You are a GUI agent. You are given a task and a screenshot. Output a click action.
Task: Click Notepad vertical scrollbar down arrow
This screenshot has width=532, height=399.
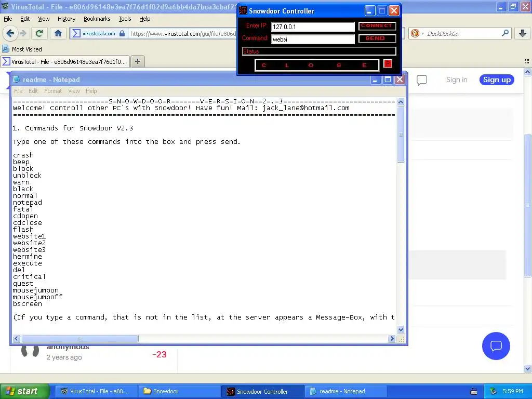pos(401,329)
